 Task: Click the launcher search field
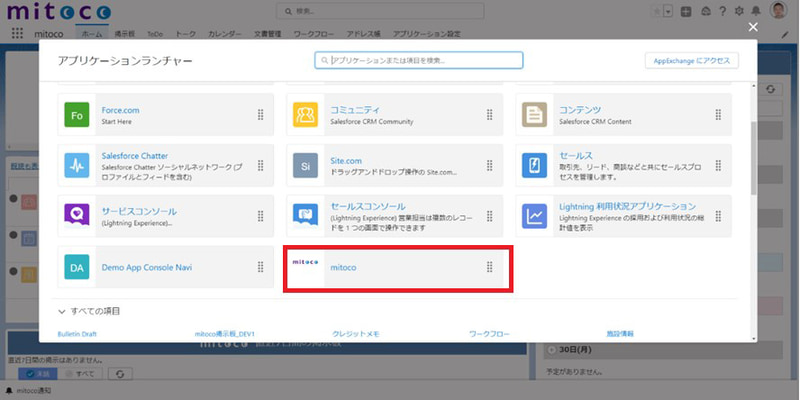pos(419,60)
